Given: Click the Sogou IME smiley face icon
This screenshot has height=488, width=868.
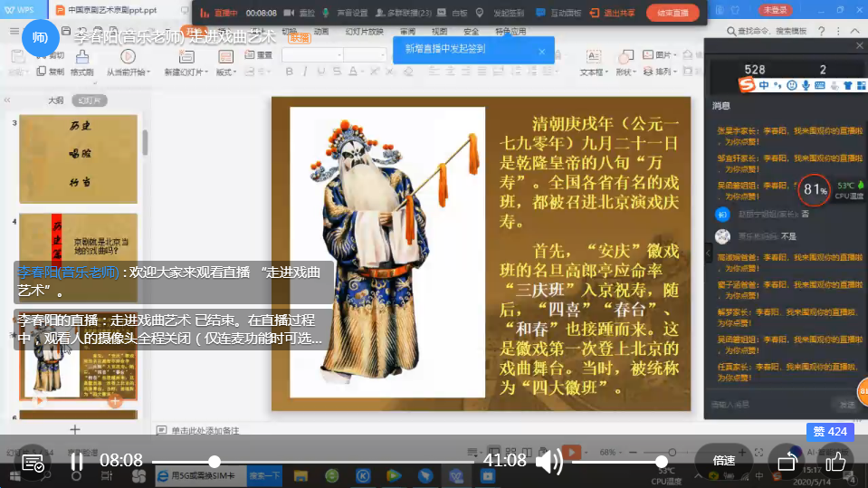Looking at the screenshot, I should (x=792, y=85).
